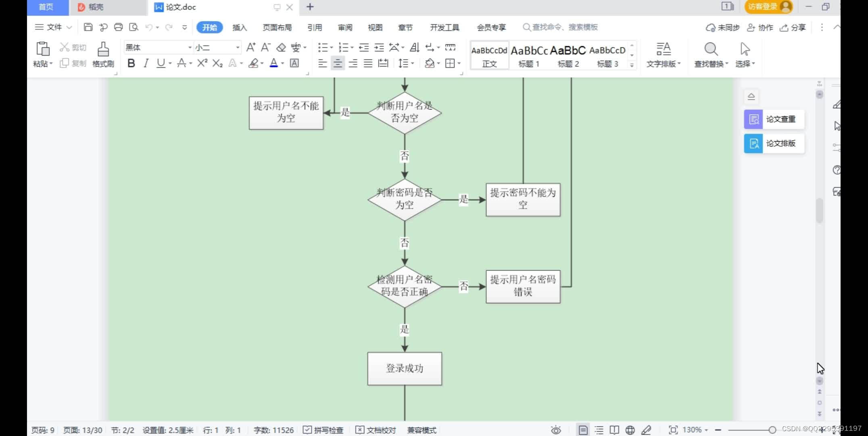Click the highlight color tool
Image resolution: width=868 pixels, height=436 pixels.
pyautogui.click(x=253, y=63)
